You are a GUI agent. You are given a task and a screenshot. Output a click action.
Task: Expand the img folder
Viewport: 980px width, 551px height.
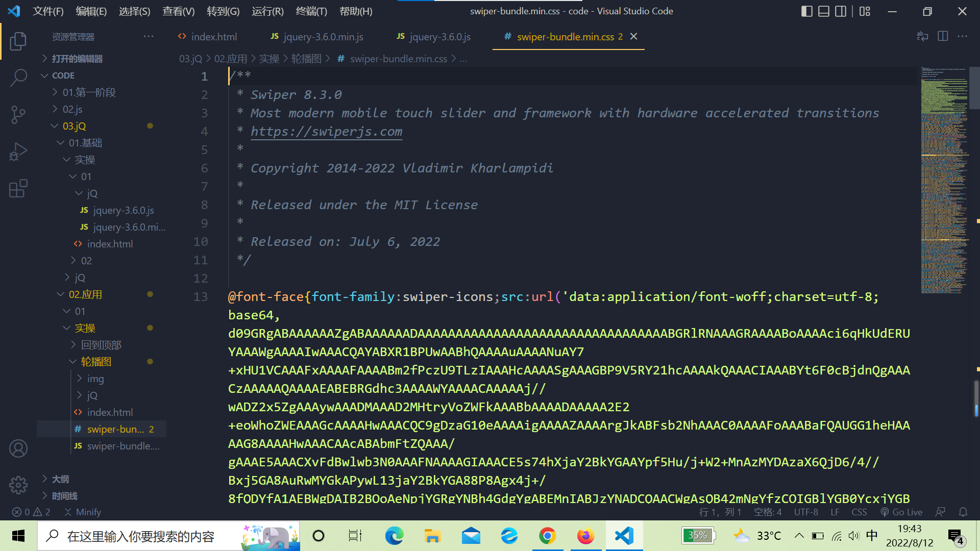[95, 379]
